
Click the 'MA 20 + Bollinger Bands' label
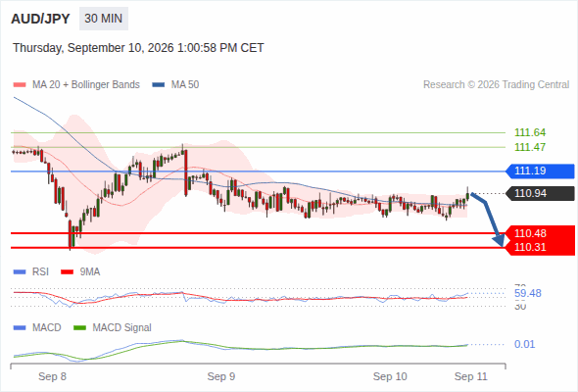tap(86, 85)
